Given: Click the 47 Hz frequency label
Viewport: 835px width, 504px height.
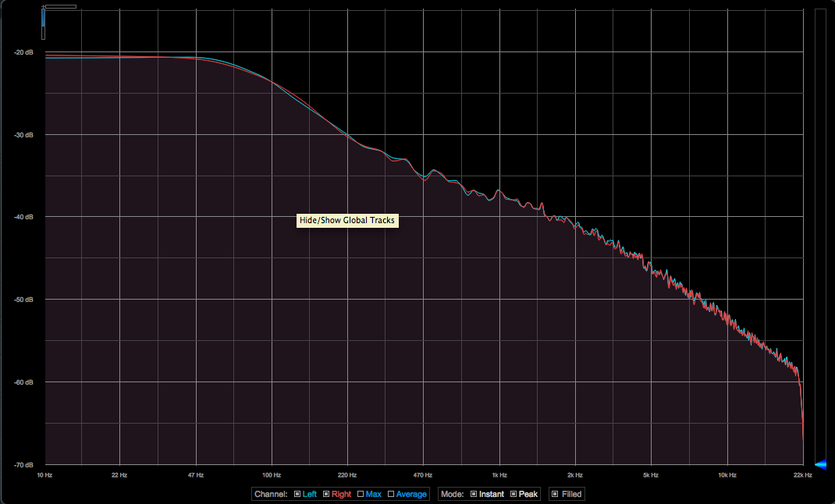Looking at the screenshot, I should (x=195, y=474).
